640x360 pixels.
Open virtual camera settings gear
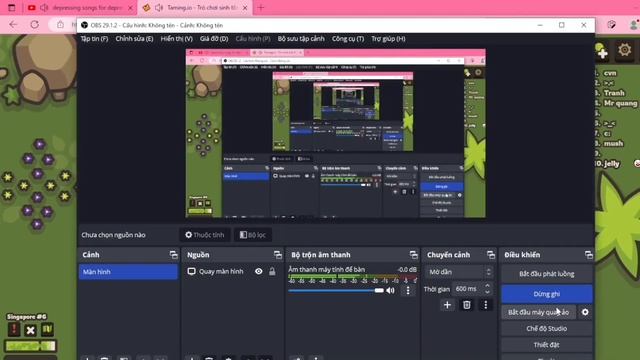tap(585, 312)
